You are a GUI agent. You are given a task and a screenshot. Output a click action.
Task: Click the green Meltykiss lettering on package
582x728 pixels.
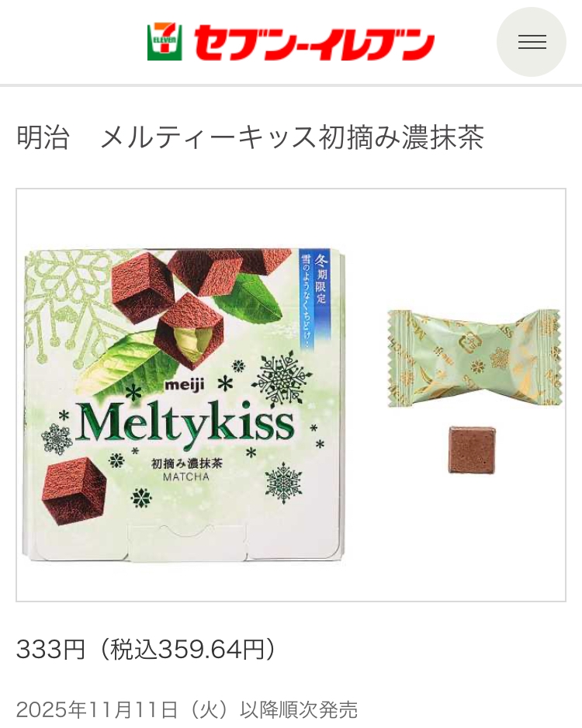point(185,422)
